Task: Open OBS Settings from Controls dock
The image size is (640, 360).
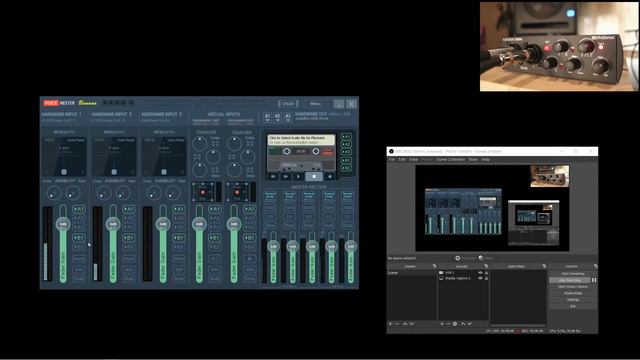Action: (x=573, y=300)
